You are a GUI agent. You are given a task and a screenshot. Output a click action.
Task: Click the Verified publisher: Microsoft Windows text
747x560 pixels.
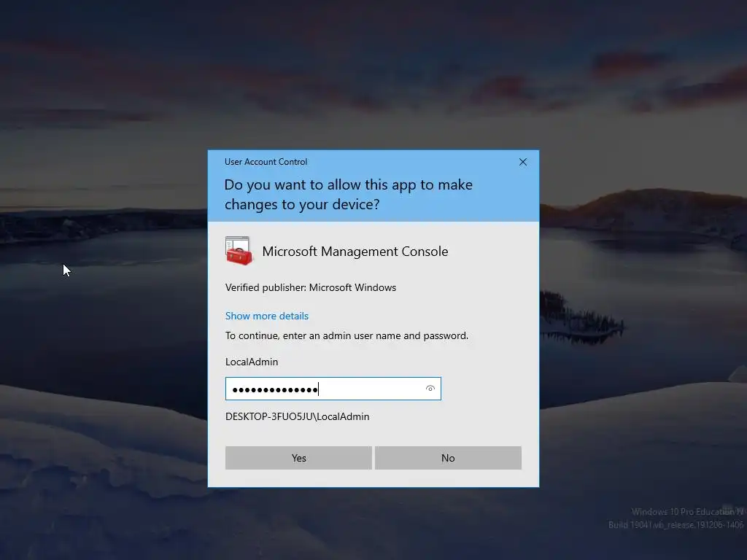point(311,287)
